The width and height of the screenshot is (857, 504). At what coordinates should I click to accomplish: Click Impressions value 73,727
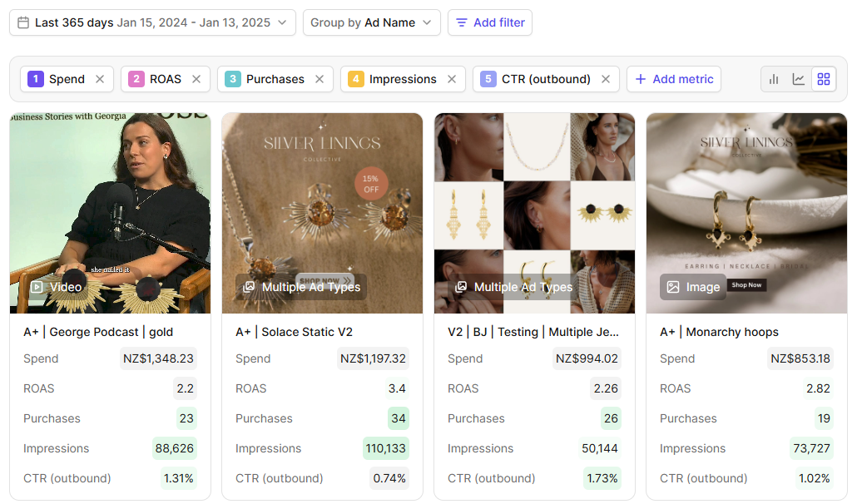point(811,448)
